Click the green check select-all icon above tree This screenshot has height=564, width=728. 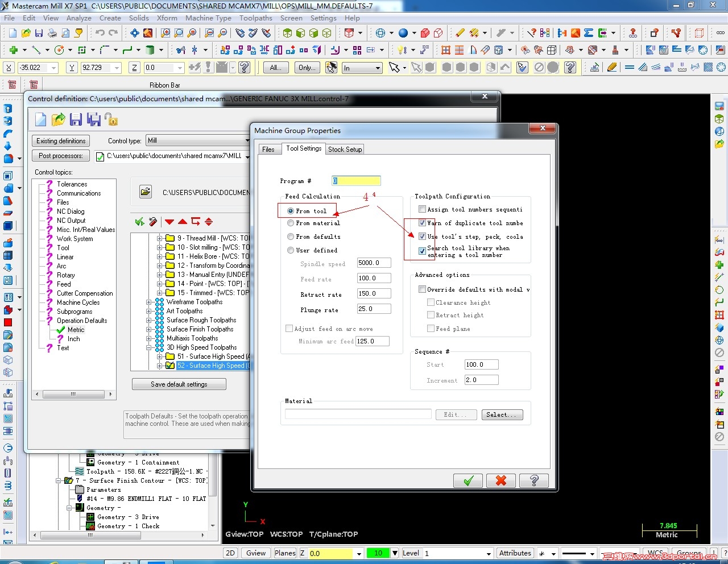pyautogui.click(x=139, y=222)
